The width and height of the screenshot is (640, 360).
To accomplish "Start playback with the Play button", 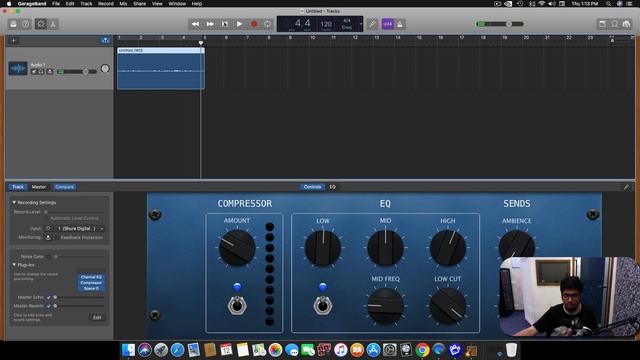I will click(x=240, y=24).
